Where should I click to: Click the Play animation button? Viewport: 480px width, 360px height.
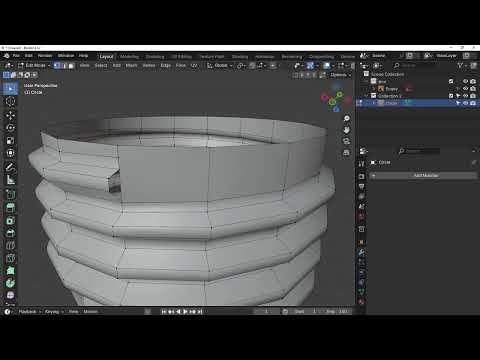pyautogui.click(x=186, y=312)
